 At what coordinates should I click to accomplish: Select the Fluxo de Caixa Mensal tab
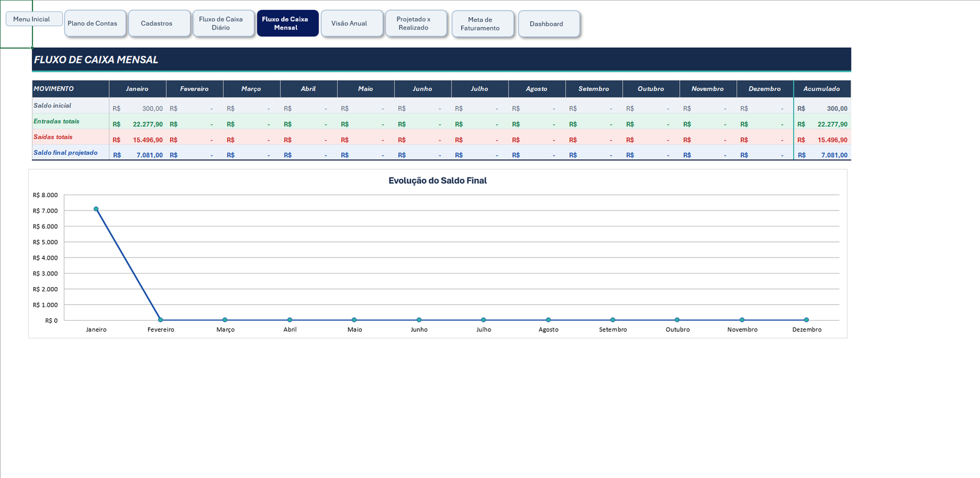click(288, 23)
